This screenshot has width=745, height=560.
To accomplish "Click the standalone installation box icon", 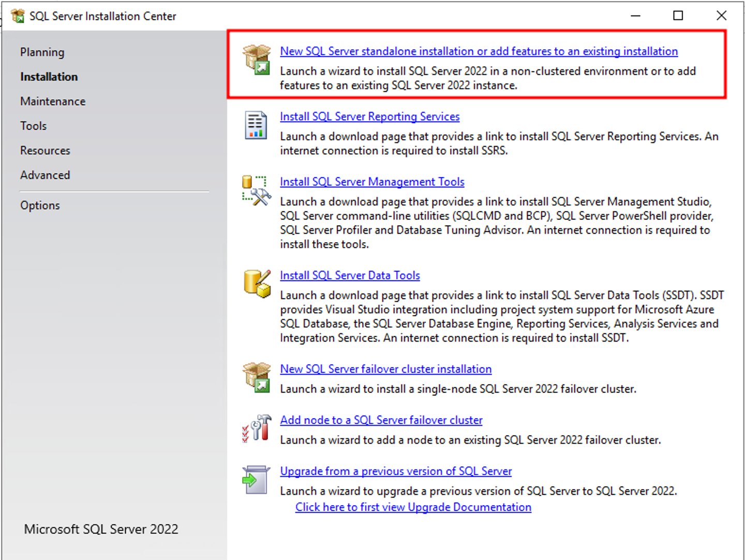I will (257, 60).
